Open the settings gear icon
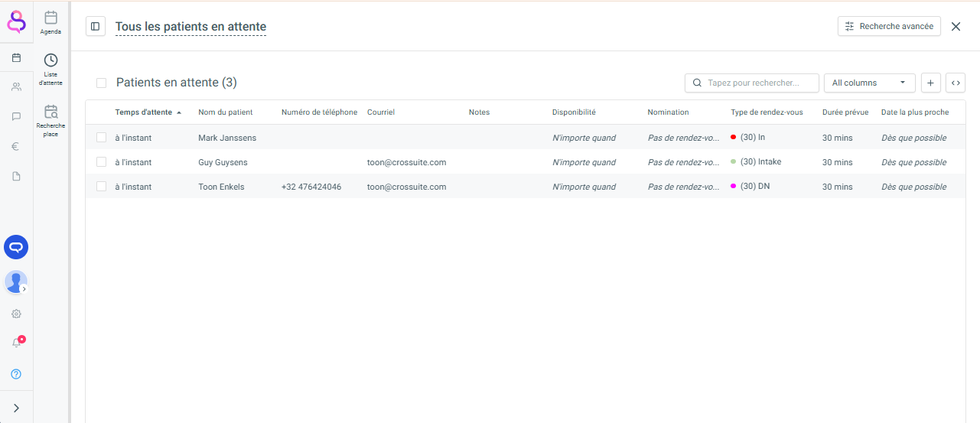The width and height of the screenshot is (980, 423). coord(16,314)
